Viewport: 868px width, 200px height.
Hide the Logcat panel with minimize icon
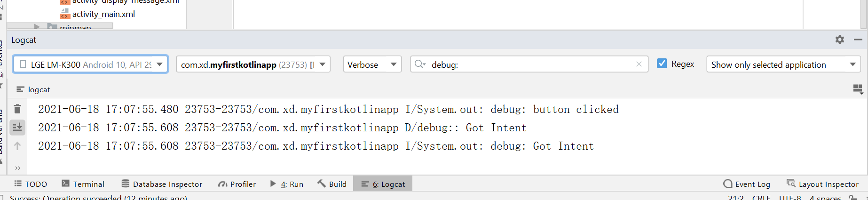coord(858,40)
